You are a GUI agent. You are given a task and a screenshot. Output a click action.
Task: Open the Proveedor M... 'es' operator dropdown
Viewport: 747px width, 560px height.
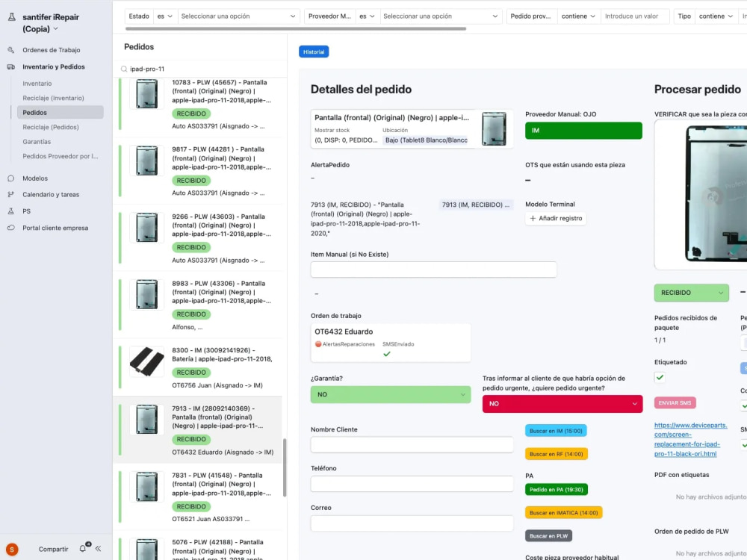(367, 16)
